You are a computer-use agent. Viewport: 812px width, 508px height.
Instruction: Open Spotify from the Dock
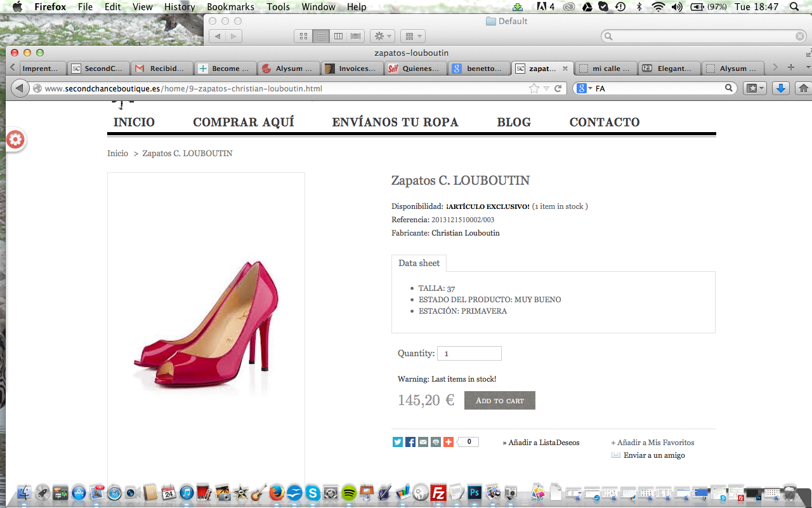pyautogui.click(x=349, y=492)
